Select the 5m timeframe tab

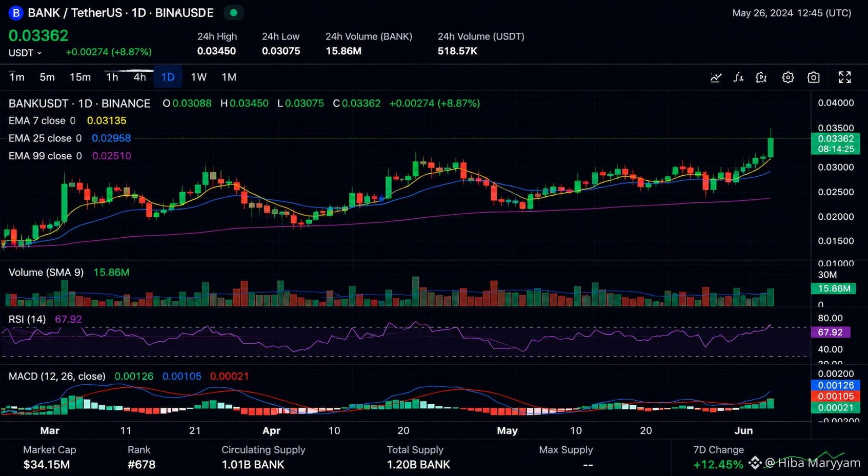tap(47, 77)
